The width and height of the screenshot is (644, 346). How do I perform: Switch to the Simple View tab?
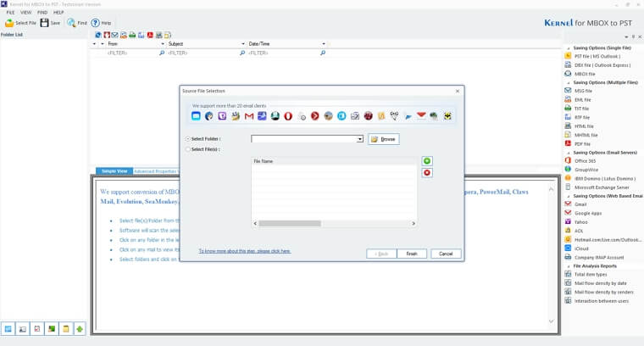[x=114, y=171]
